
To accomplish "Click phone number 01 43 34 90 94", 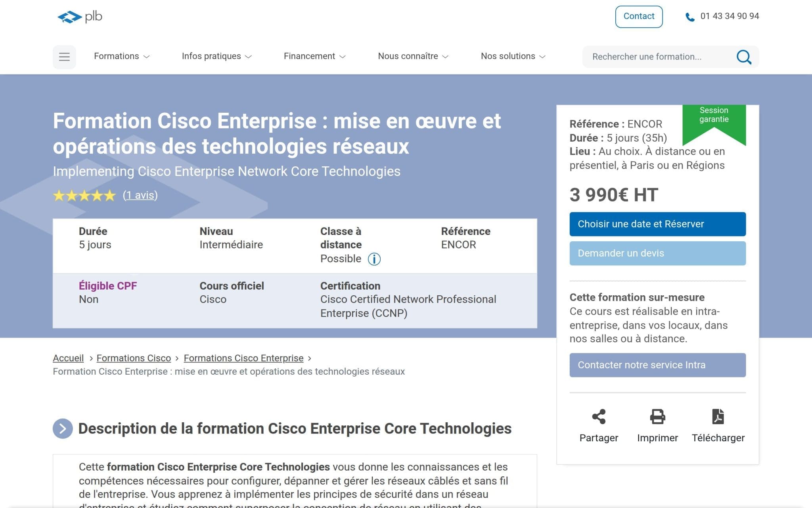I will tap(730, 16).
